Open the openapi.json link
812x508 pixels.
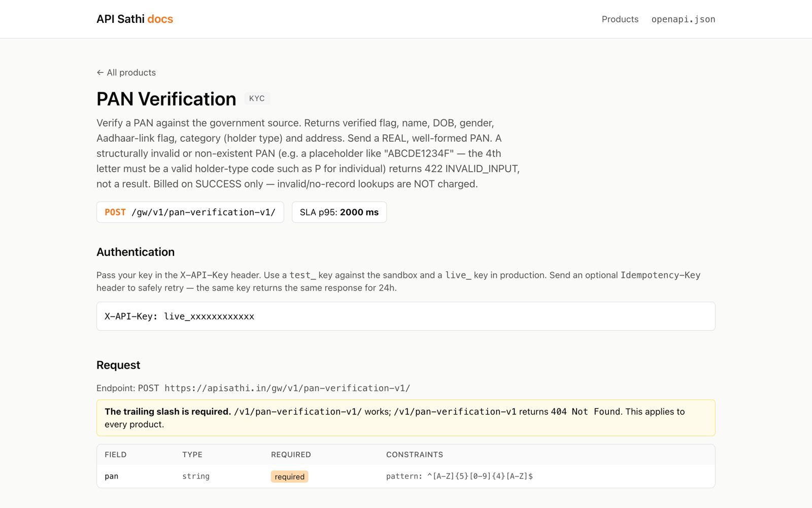pyautogui.click(x=683, y=19)
